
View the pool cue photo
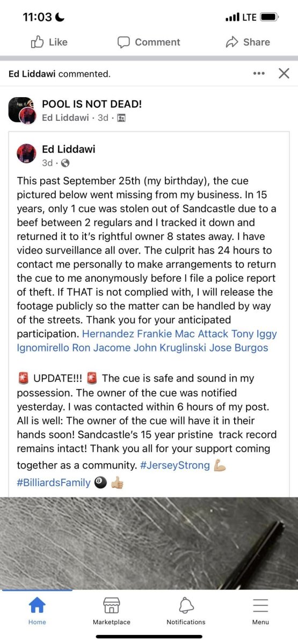tap(149, 543)
